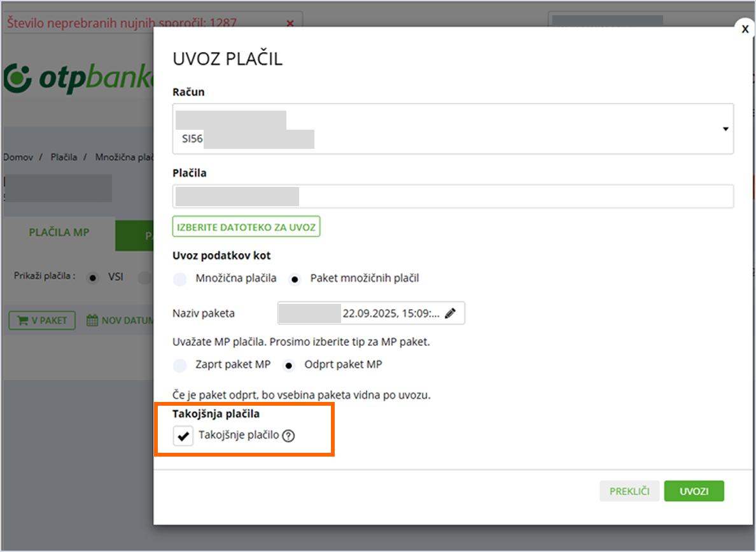Select the Množična plačila radio option
The image size is (756, 552).
(181, 279)
